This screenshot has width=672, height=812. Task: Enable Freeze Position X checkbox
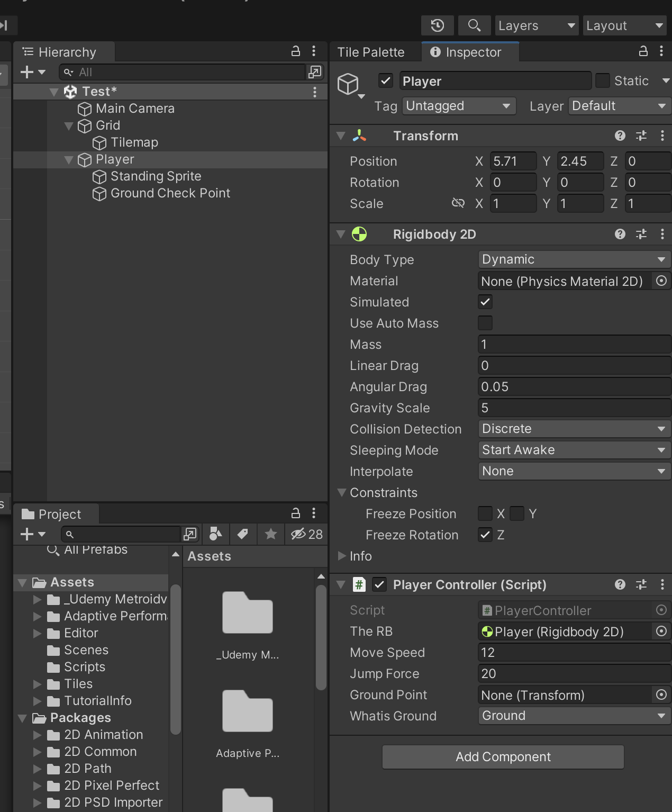(x=485, y=513)
